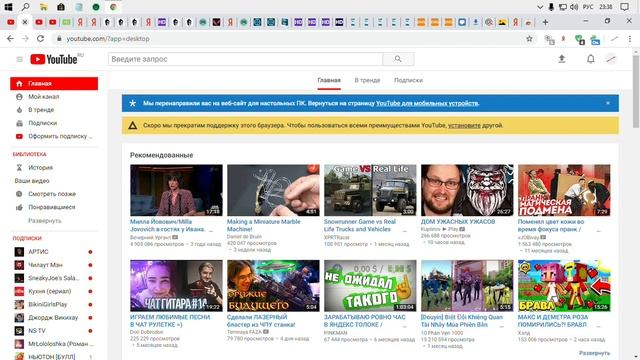Open Милла Йовович video thumbnail
This screenshot has height=360, width=640.
[176, 190]
